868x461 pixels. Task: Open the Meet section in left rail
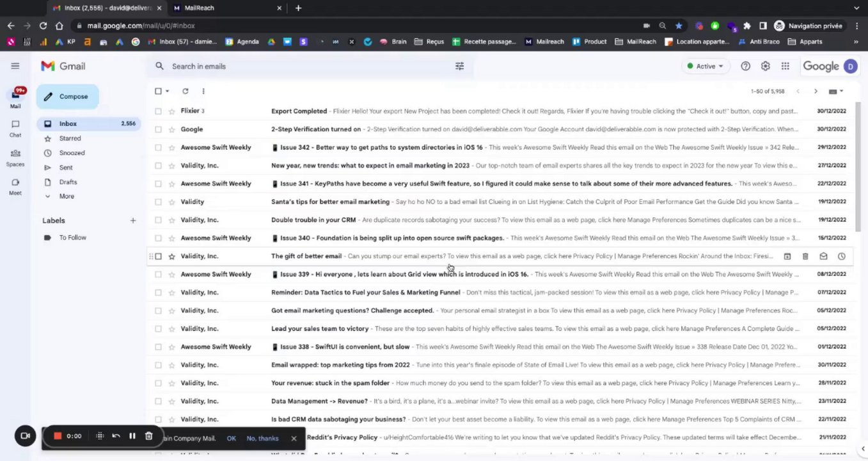point(15,186)
